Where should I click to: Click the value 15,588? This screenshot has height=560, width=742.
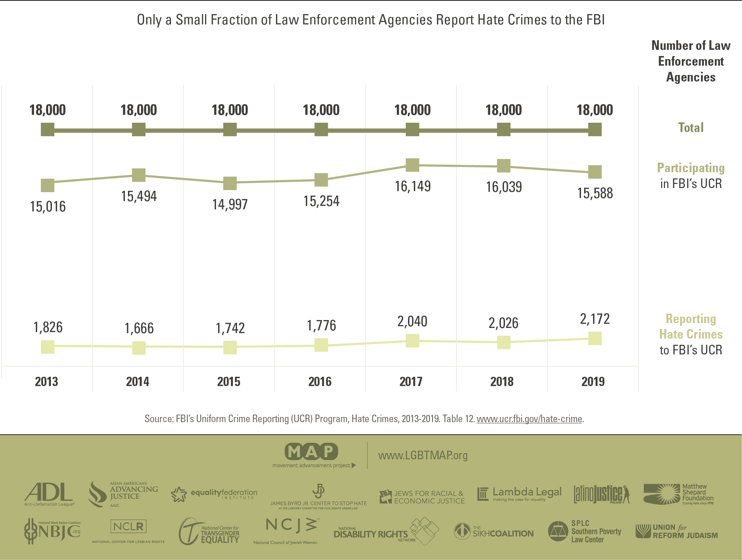click(595, 193)
